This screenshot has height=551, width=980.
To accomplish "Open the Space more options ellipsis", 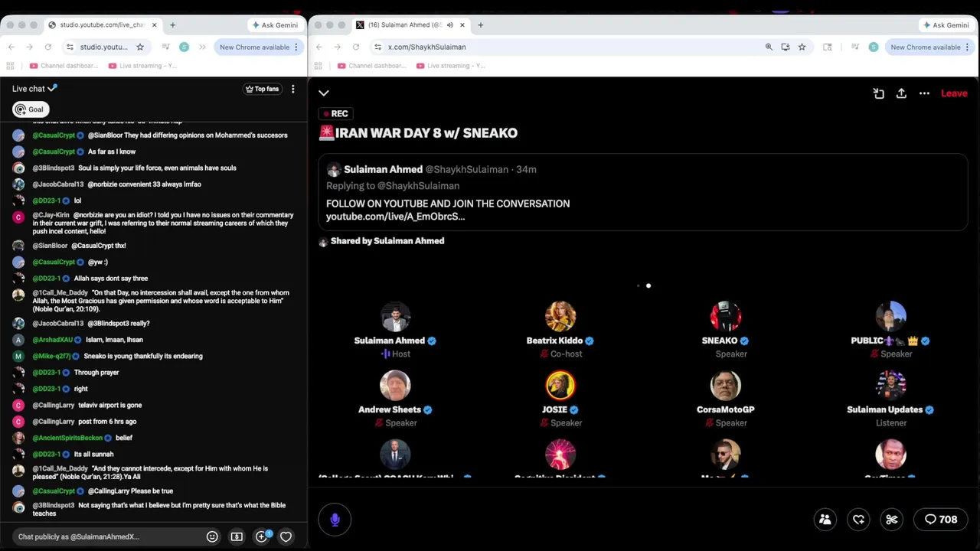I will point(924,93).
